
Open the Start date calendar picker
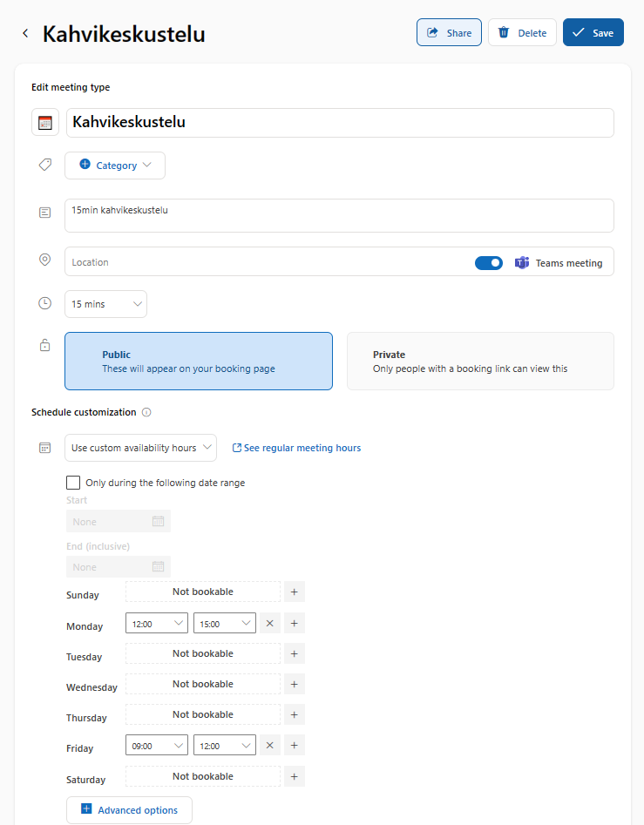click(158, 521)
